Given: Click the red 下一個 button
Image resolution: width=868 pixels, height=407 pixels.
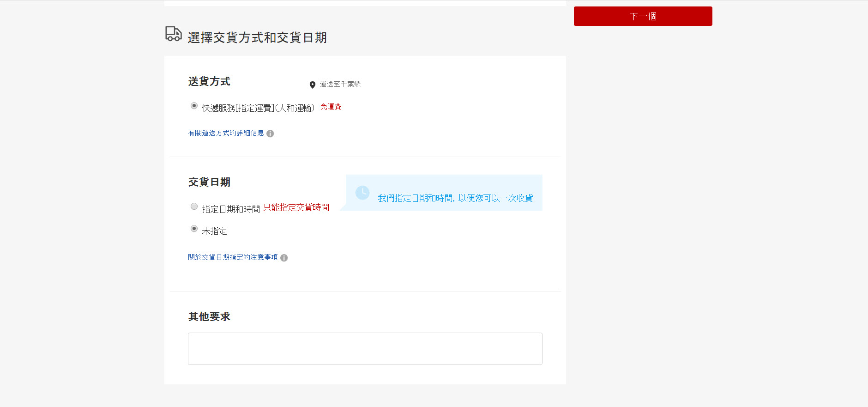Looking at the screenshot, I should click(x=643, y=16).
